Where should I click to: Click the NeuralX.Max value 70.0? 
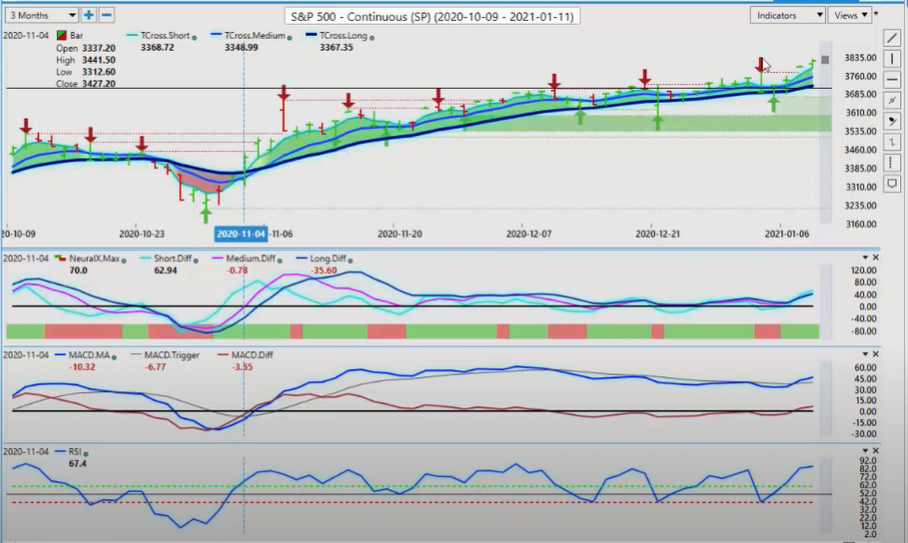(x=78, y=270)
